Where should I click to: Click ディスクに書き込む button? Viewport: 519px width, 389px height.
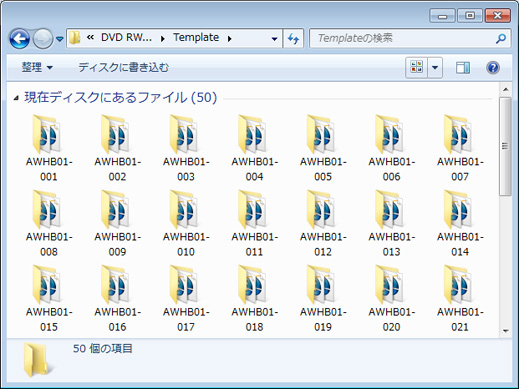pos(123,68)
